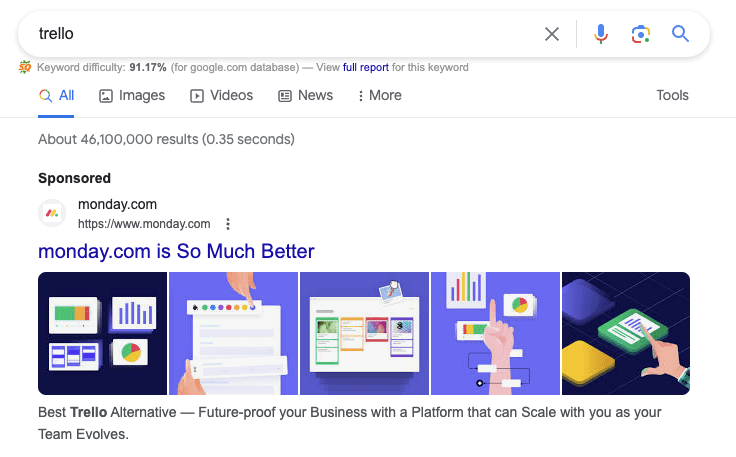
Task: Switch to the News tab
Action: coord(305,96)
